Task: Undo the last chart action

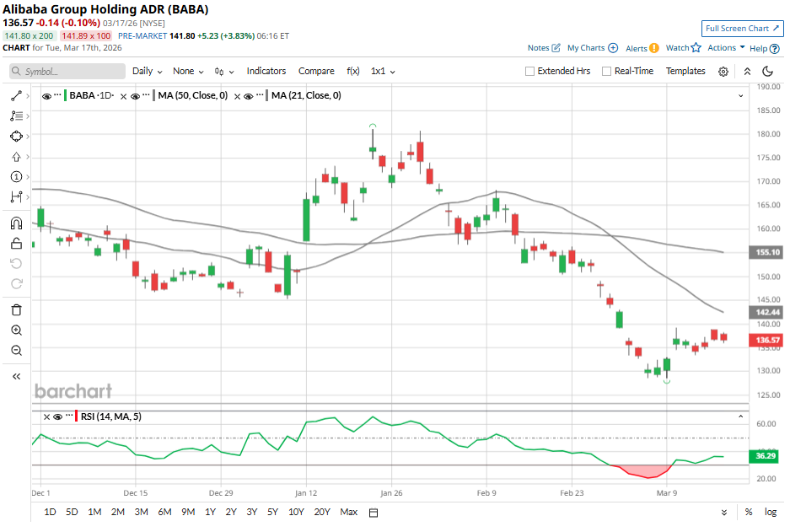Action: click(x=16, y=264)
